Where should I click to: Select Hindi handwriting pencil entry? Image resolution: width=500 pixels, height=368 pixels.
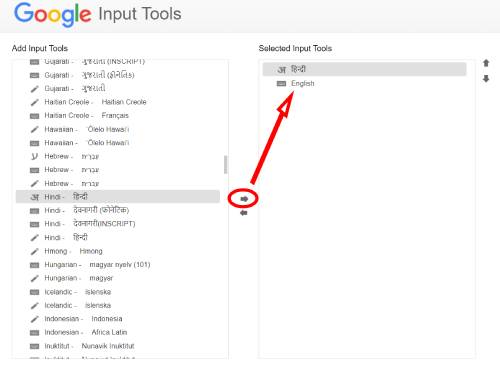click(x=118, y=238)
